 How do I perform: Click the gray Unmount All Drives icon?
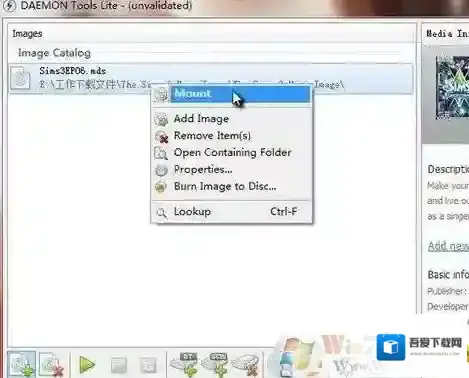pos(148,365)
